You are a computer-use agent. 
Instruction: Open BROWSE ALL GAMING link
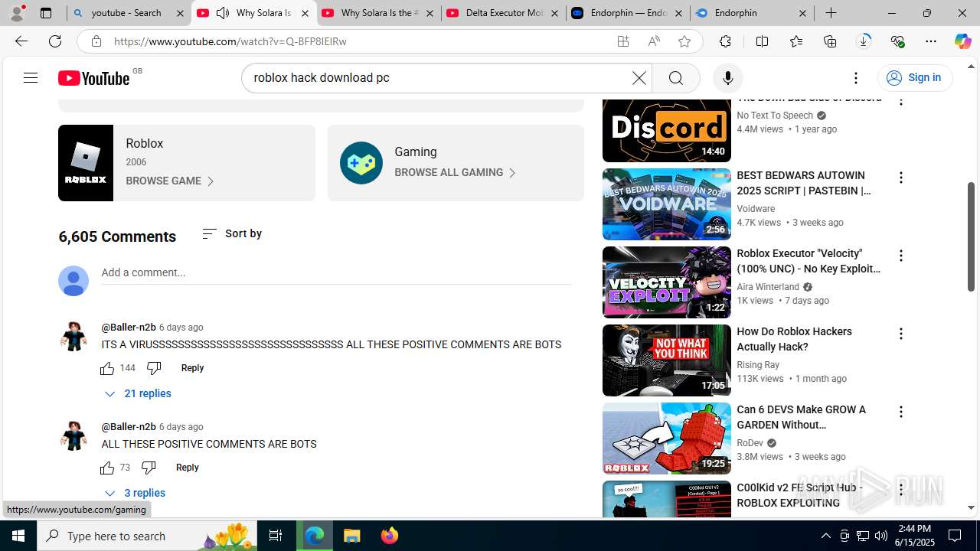[x=456, y=173]
